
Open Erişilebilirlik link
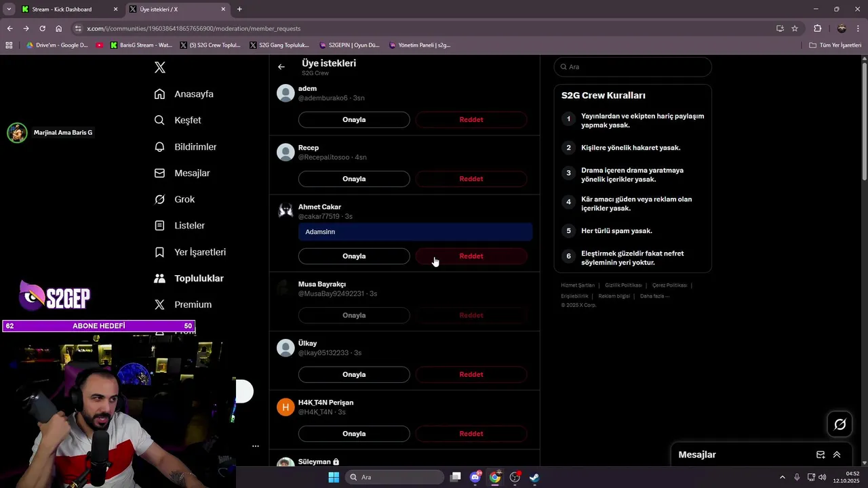coord(574,296)
